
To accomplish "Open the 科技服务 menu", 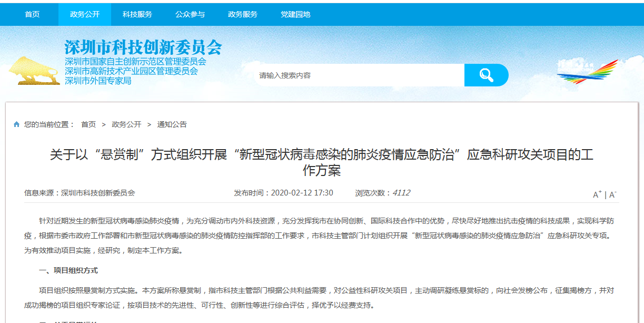I will click(137, 14).
